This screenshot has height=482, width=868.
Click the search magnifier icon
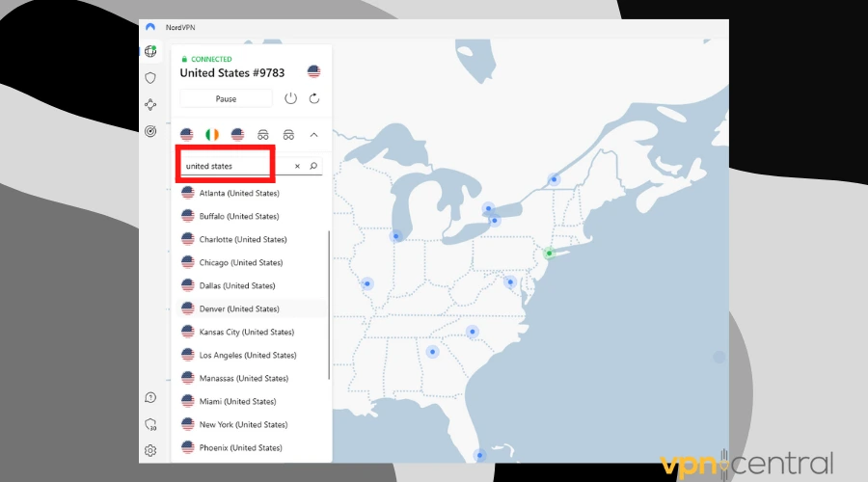(x=313, y=166)
